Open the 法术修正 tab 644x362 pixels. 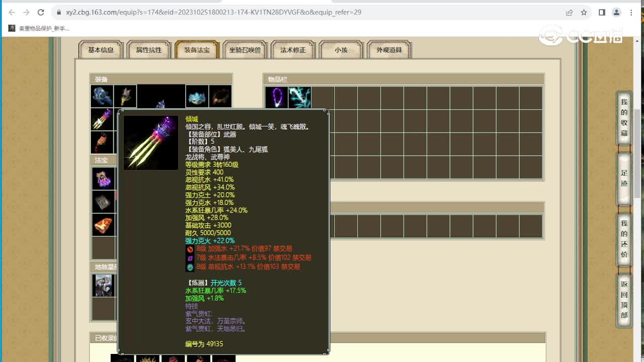click(x=293, y=50)
